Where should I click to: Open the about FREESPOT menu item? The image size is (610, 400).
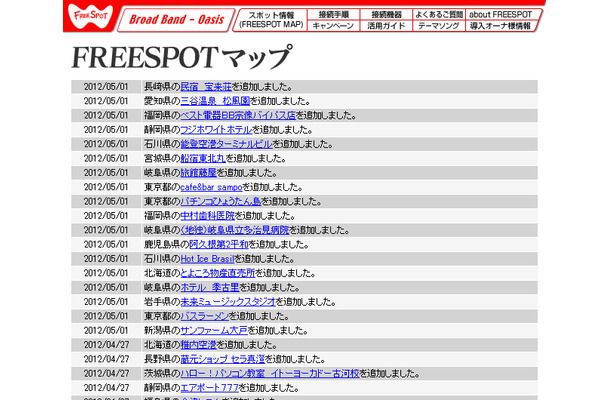(501, 14)
